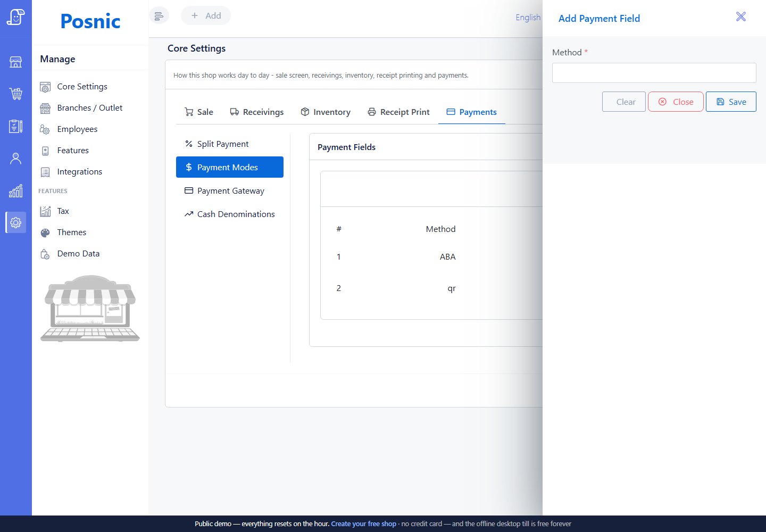766x532 pixels.
Task: Open the customer person sidebar icon
Action: coord(15,159)
